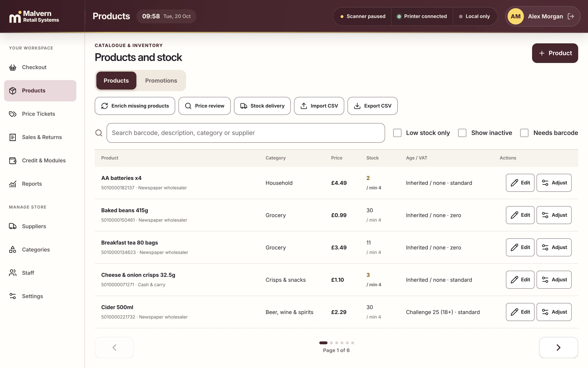
Task: Click the Cider 500ml product name
Action: pos(117,307)
